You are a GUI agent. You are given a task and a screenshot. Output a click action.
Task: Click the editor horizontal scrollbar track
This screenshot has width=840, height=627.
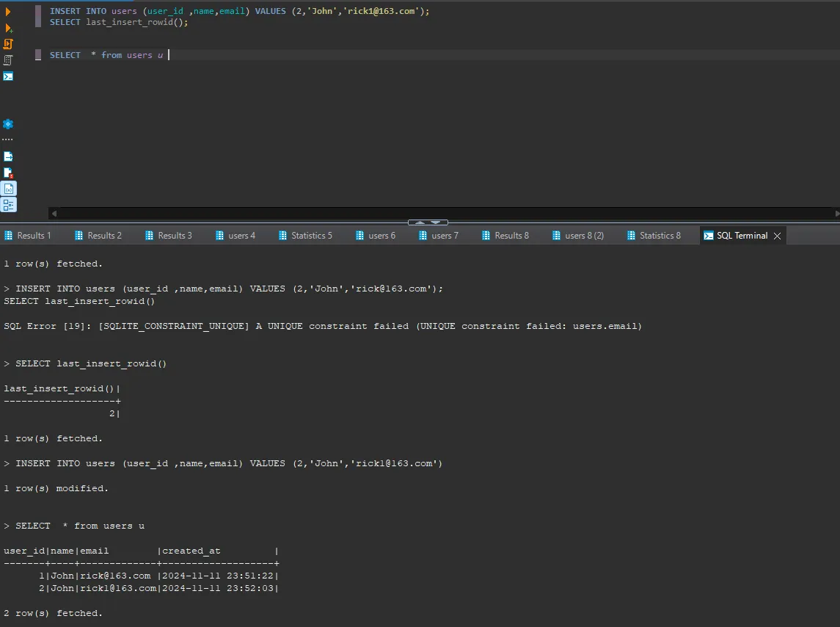(444, 214)
